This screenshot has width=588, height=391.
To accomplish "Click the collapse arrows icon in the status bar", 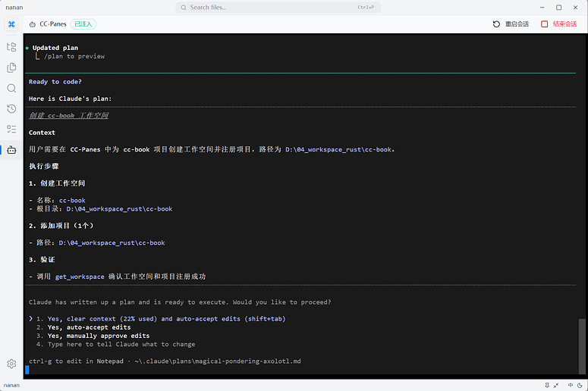I will 556,385.
